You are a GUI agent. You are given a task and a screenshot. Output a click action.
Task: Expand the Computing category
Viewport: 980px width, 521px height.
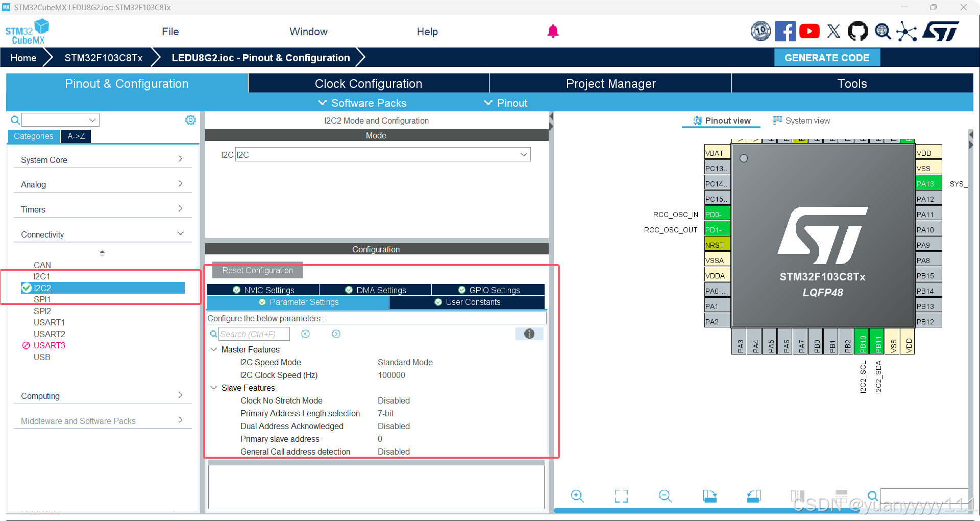tap(102, 396)
